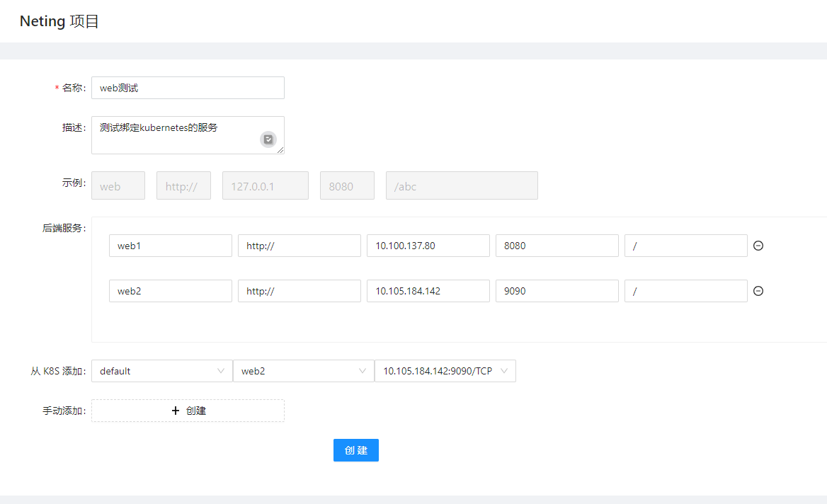Click the 10.105.184.142 IP address field
Image resolution: width=827 pixels, height=504 pixels.
(428, 291)
